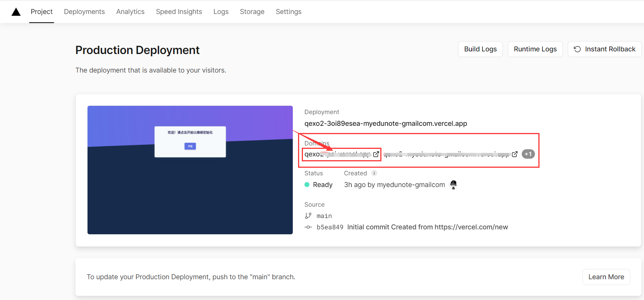Open external link icon for second domain
Screen dimensions: 644x300
515,154
